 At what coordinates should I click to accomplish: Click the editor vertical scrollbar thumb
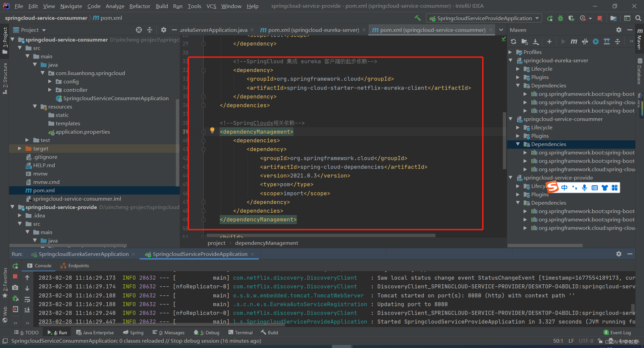point(504,141)
